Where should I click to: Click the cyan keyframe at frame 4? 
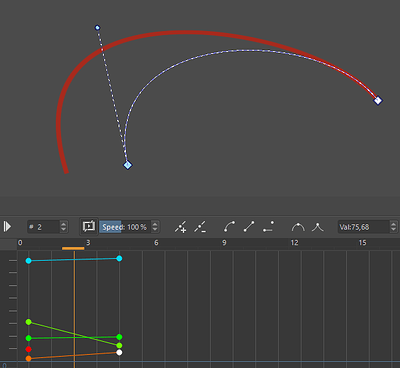[119, 258]
